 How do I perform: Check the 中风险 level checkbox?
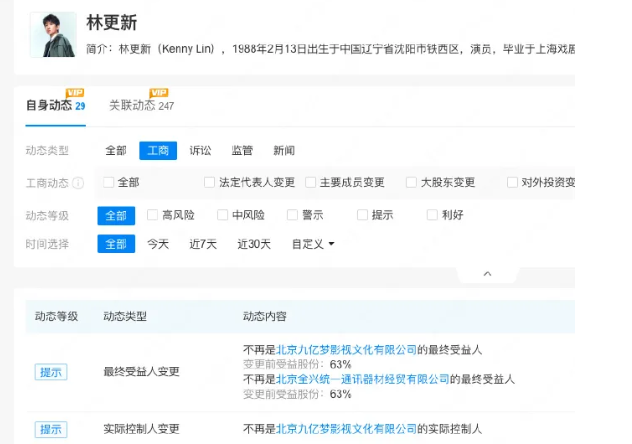[x=222, y=215]
